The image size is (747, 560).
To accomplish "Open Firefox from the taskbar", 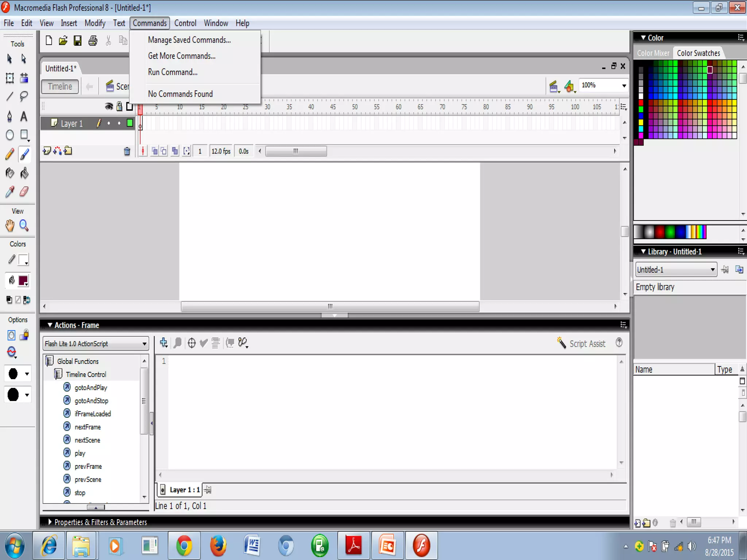I will coord(218,546).
